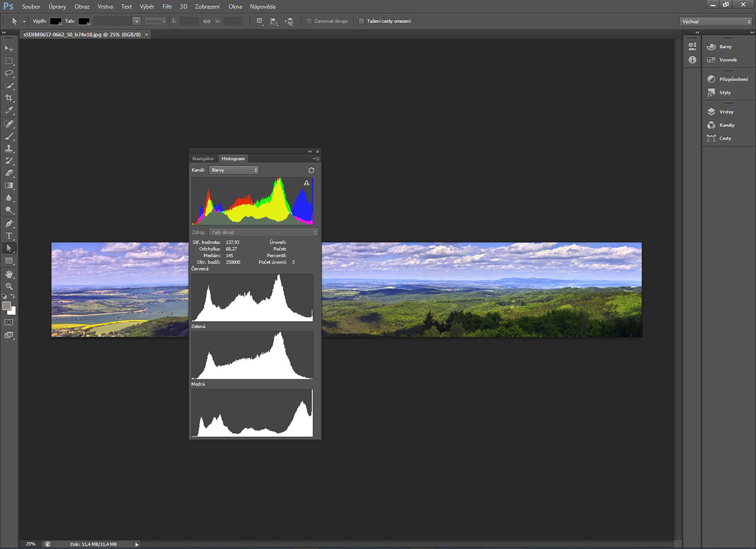Select the Crop tool
Image resolution: width=756 pixels, height=549 pixels.
coord(9,98)
